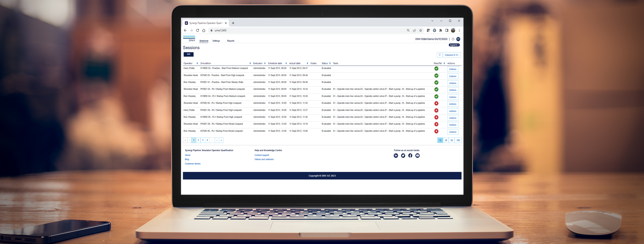Jump to last page of sessions
This screenshot has height=244, width=644.
tap(221, 140)
